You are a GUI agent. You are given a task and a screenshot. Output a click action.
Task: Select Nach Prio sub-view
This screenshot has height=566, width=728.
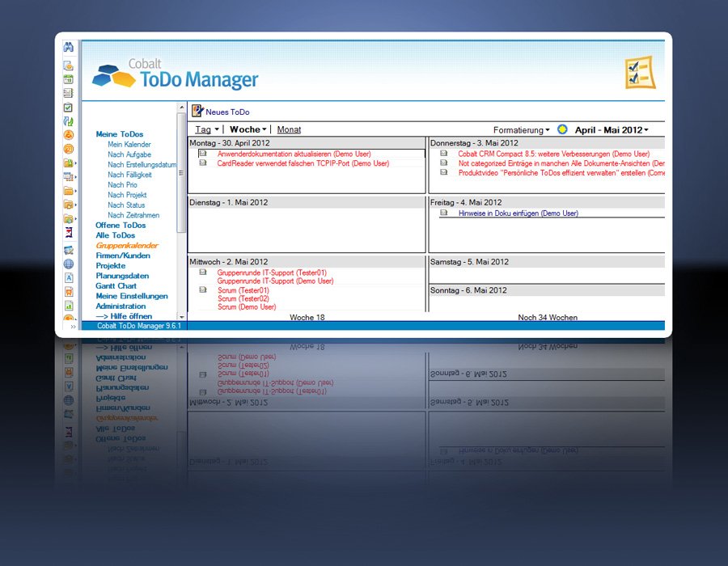(x=122, y=184)
